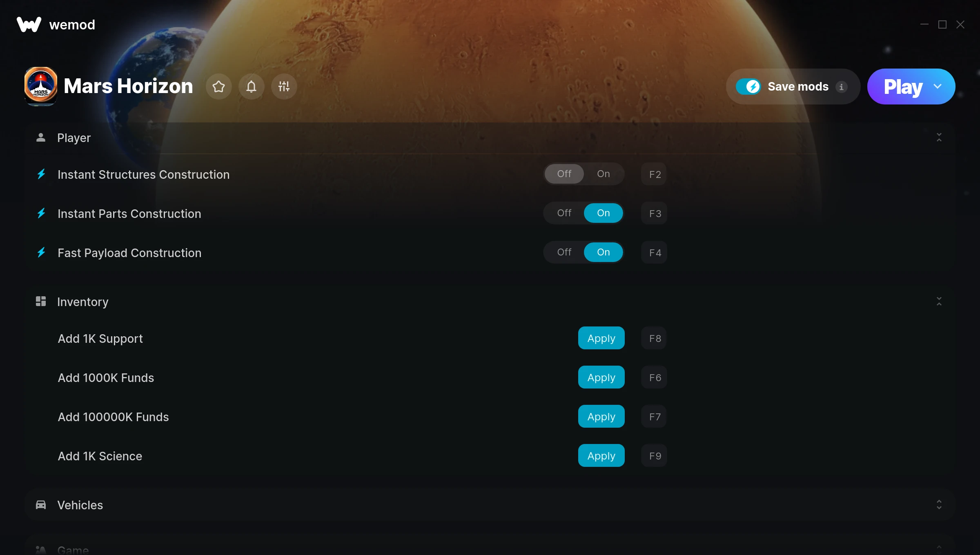
Task: Open the Play button dropdown arrow
Action: pos(937,87)
